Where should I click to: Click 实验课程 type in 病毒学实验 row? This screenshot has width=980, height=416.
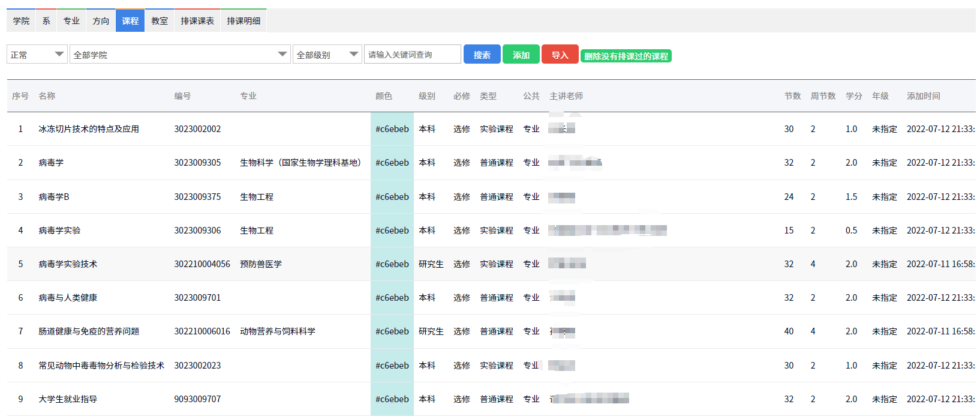[497, 231]
